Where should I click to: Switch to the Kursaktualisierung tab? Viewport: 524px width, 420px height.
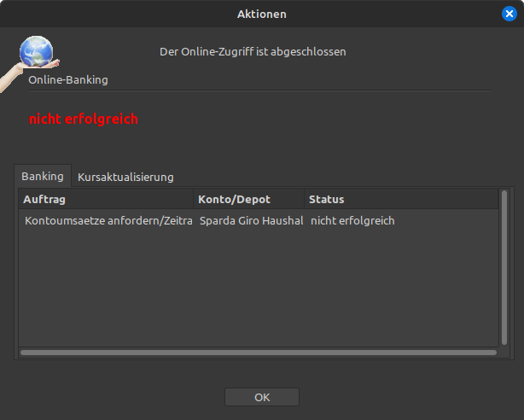point(125,177)
